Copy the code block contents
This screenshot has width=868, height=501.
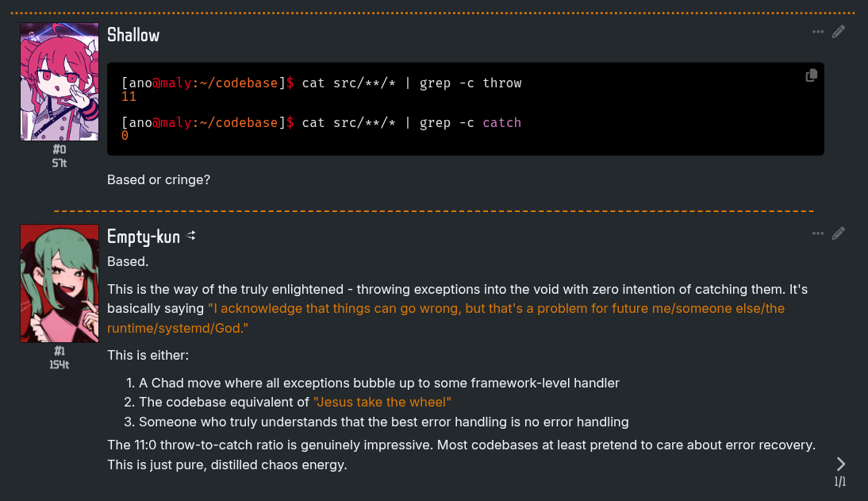coord(811,75)
